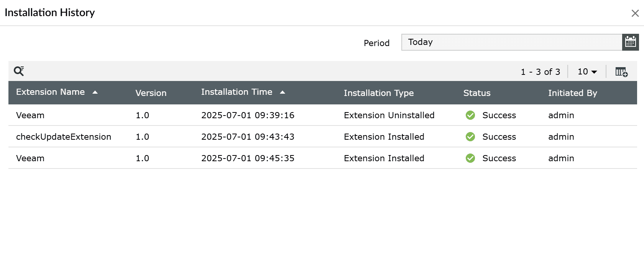The width and height of the screenshot is (644, 266).
Task: Open the table search filter icon
Action: 19,71
